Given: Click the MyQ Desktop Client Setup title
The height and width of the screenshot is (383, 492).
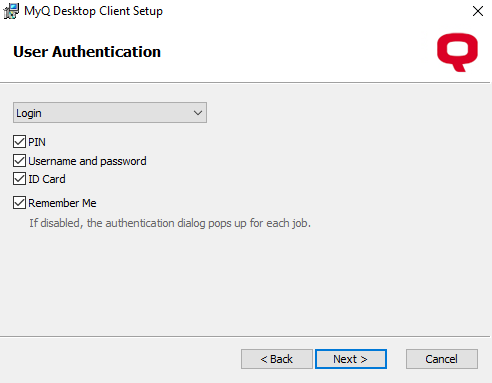Looking at the screenshot, I should (93, 11).
